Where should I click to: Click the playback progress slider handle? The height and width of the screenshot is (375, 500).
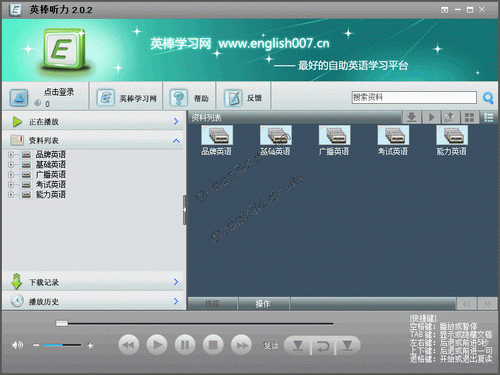point(62,323)
